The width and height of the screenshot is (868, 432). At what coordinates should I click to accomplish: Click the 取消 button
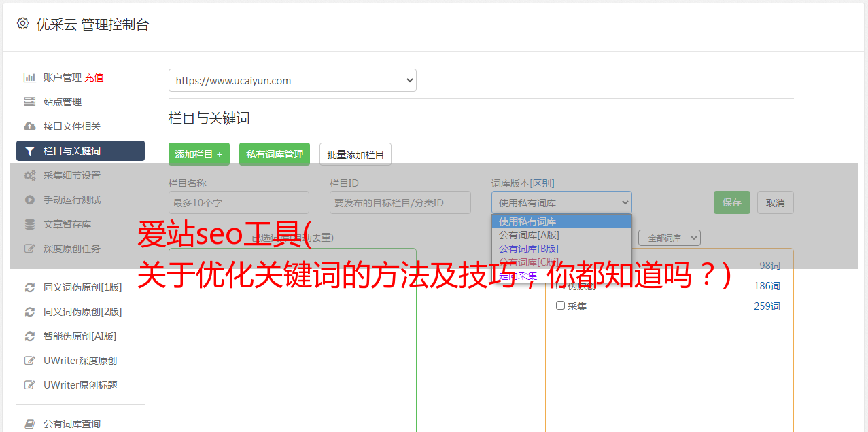click(776, 202)
